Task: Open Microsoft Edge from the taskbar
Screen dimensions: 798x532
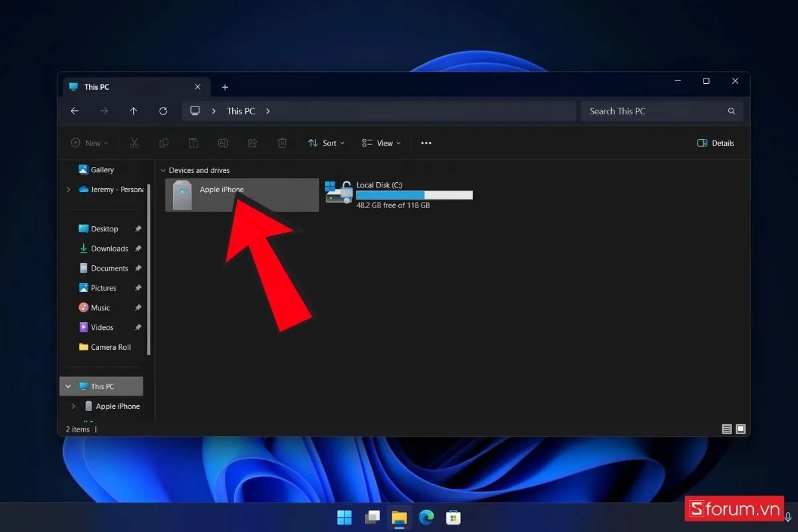Action: (426, 517)
